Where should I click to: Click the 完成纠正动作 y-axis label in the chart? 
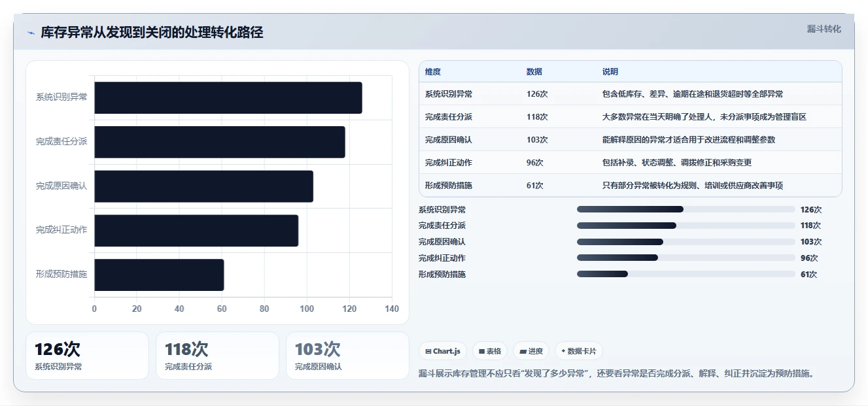click(61, 230)
